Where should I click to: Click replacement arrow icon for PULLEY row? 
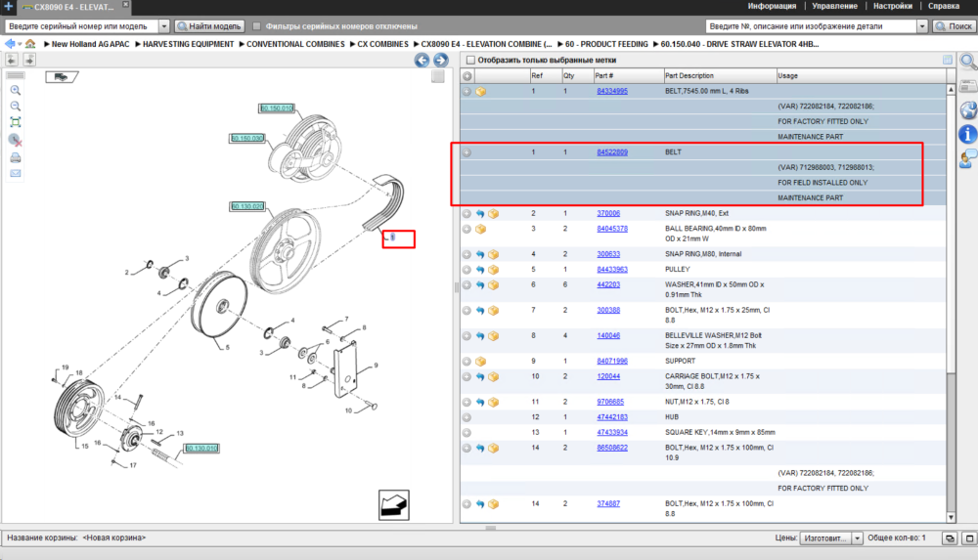[479, 270]
